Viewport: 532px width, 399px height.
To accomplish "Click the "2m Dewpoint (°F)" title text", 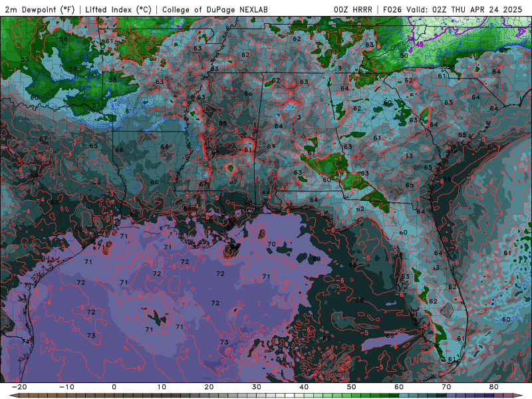I will pyautogui.click(x=40, y=9).
